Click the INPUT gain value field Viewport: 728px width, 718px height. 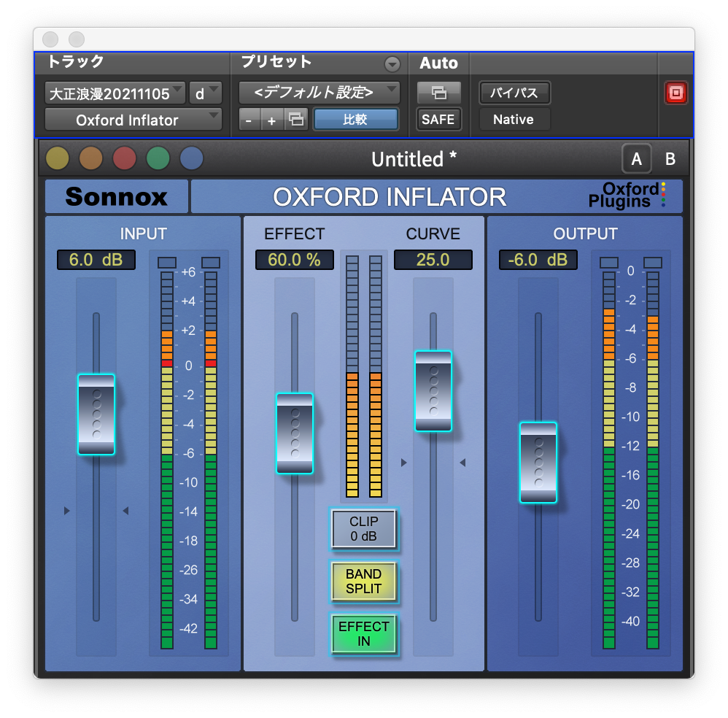[96, 260]
